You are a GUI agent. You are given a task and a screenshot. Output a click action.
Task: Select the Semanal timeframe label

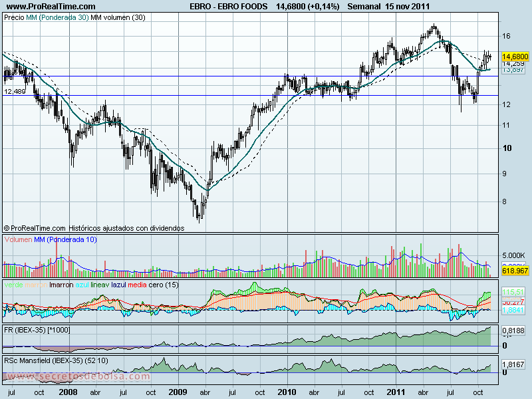364,6
